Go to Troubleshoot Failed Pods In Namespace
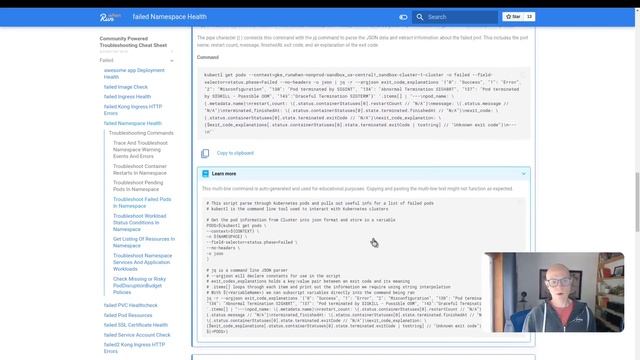The image size is (640, 360). (x=142, y=203)
